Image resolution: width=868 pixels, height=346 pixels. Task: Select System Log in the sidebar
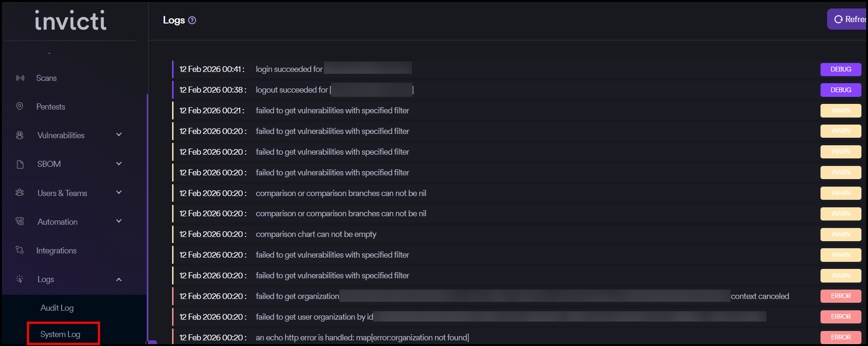[x=60, y=334]
